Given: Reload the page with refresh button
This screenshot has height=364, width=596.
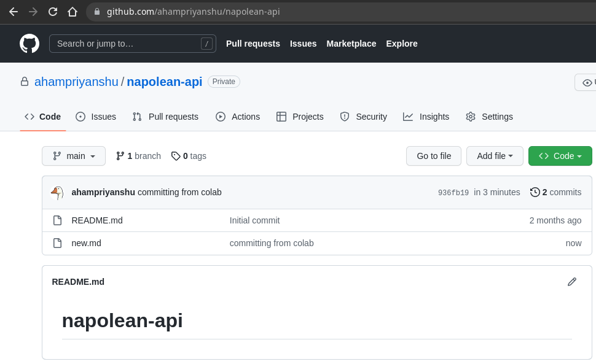Looking at the screenshot, I should coord(52,11).
